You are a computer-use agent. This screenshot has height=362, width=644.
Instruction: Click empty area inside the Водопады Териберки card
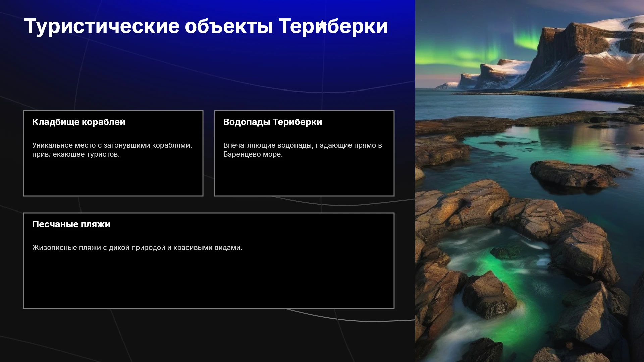coord(304,178)
